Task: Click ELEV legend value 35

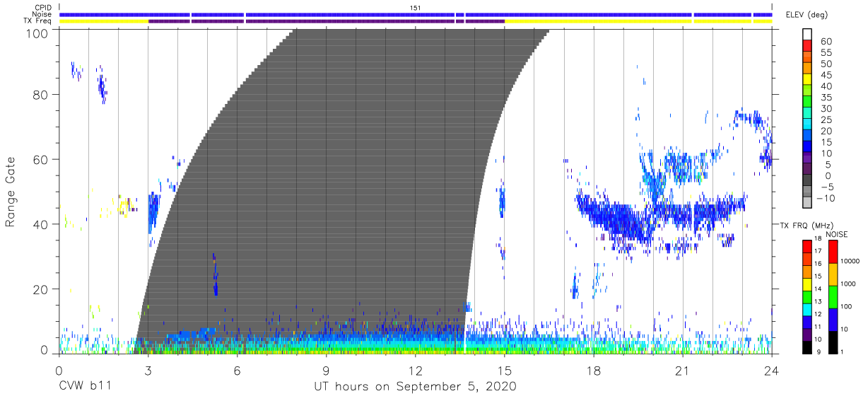Action: coord(826,98)
